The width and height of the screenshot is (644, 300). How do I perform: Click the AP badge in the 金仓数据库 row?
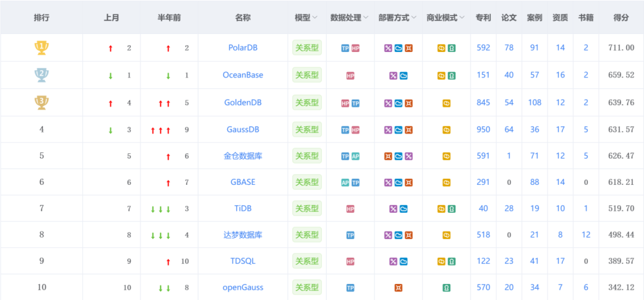[x=355, y=156]
